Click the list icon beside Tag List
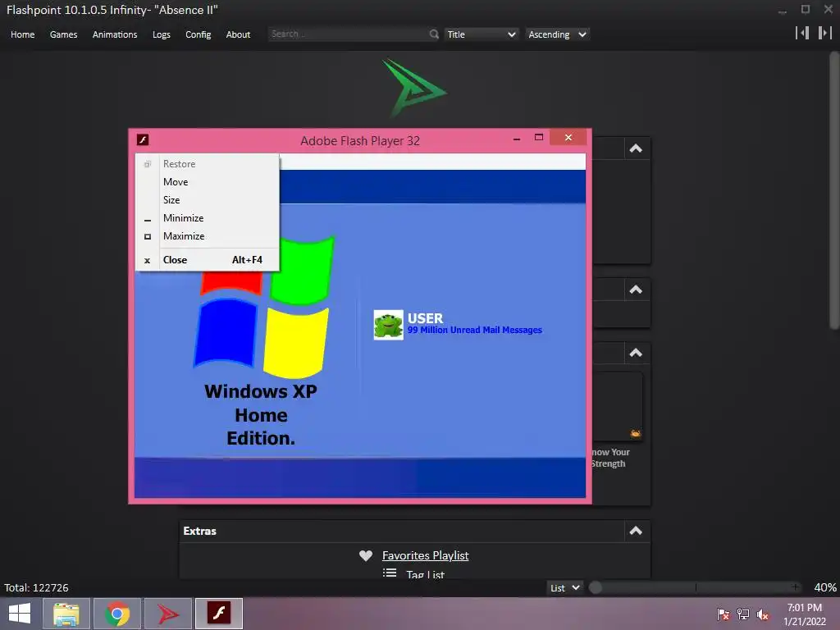The height and width of the screenshot is (630, 840). click(390, 573)
